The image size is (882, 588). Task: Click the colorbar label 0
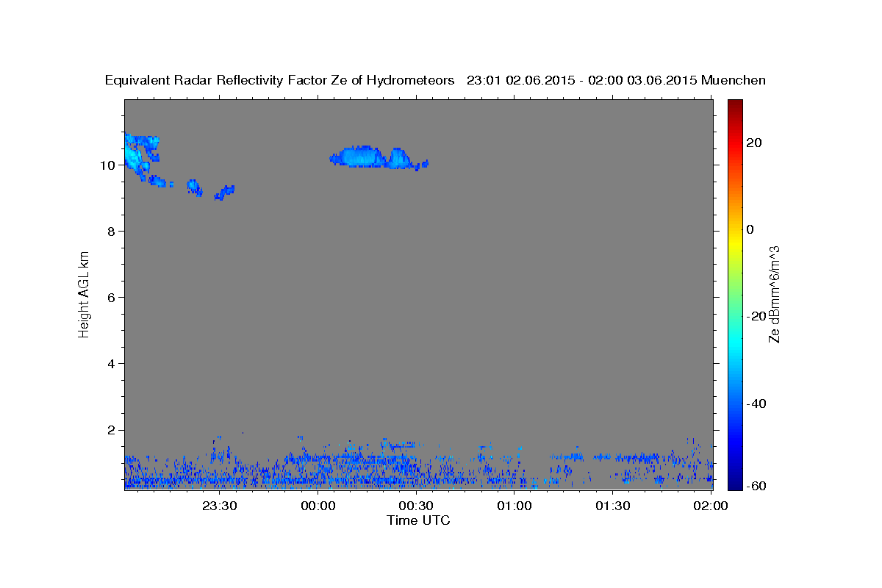coord(750,229)
